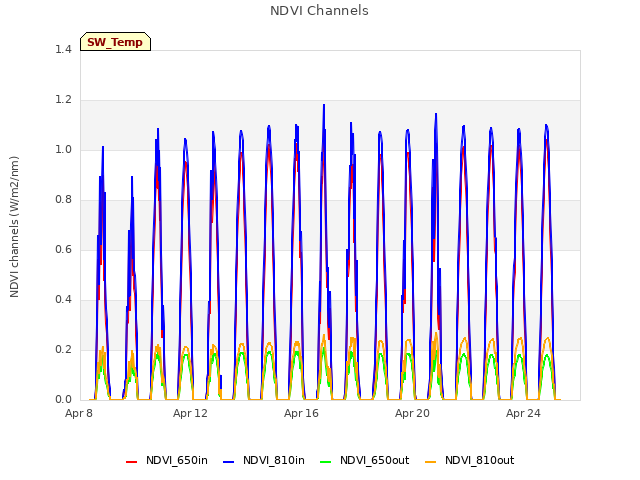The image size is (640, 480).
Task: Toggle the NDVI_810out legend entry
Action: click(469, 460)
